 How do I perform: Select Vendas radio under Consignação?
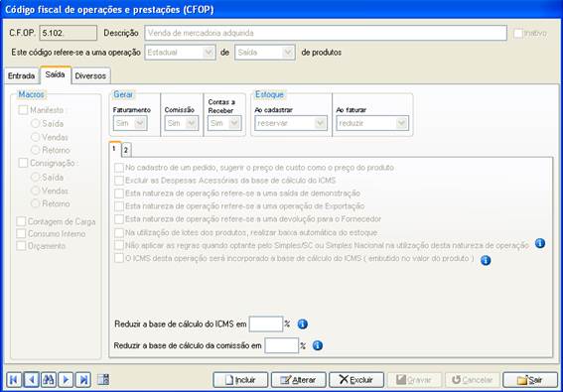(35, 191)
